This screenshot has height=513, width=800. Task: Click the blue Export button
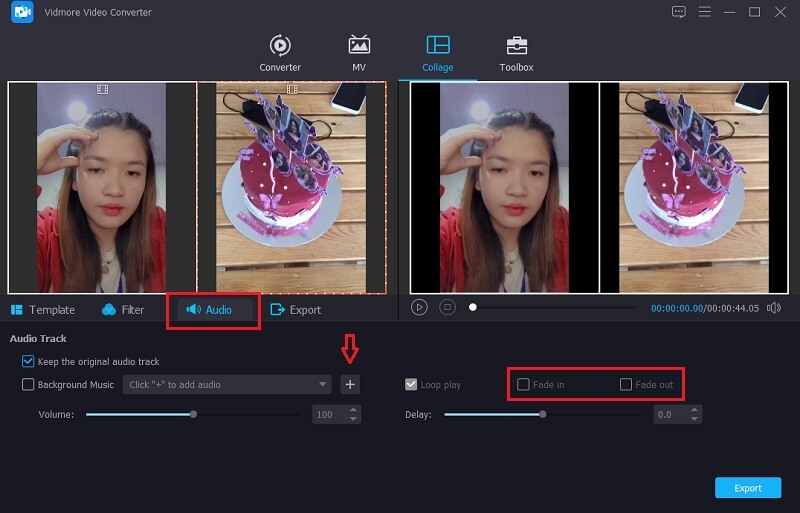[748, 488]
